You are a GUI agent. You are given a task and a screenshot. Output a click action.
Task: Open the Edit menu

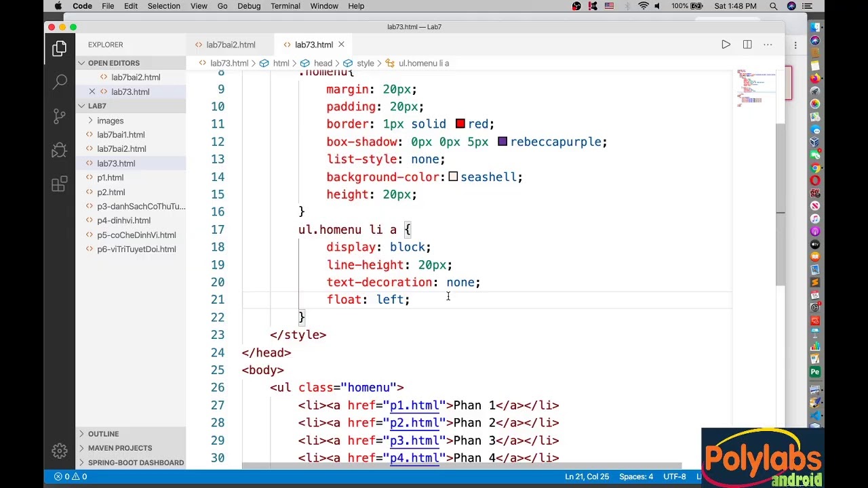pos(131,6)
